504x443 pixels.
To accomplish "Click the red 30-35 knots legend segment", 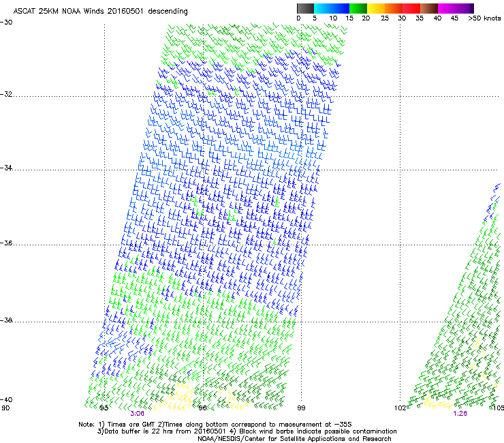I will click(411, 8).
